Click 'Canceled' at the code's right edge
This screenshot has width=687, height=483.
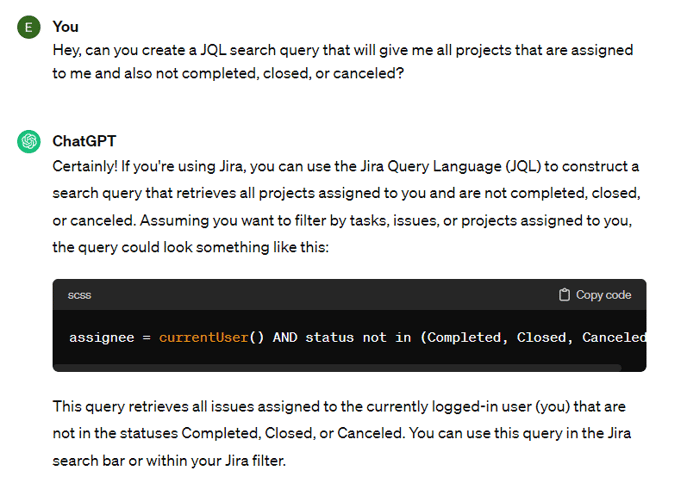coord(614,337)
